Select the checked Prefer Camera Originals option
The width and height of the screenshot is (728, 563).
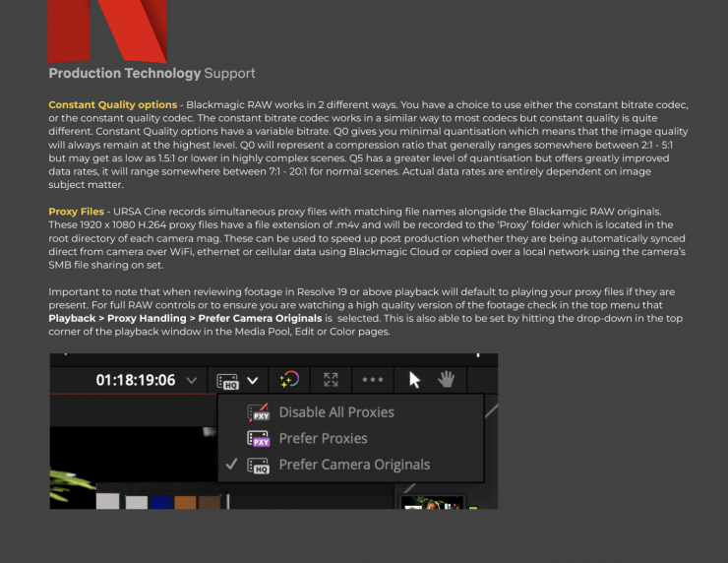(x=354, y=465)
